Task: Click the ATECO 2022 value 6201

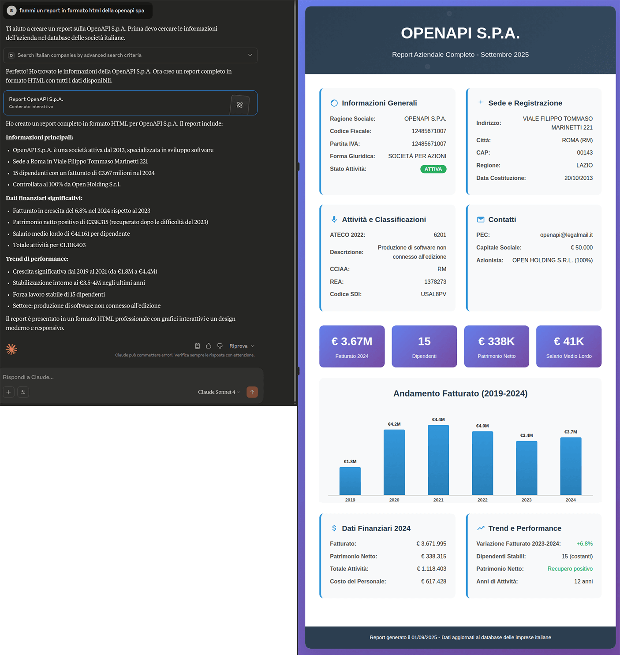Action: point(440,235)
